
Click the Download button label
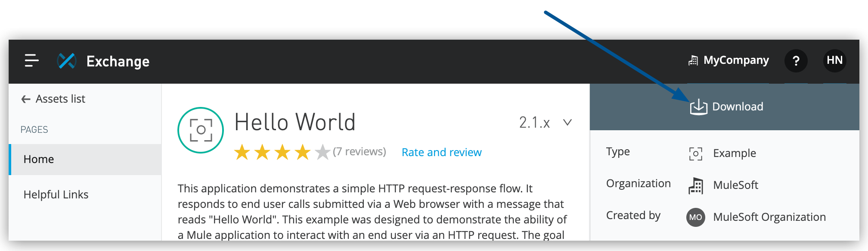coord(738,107)
